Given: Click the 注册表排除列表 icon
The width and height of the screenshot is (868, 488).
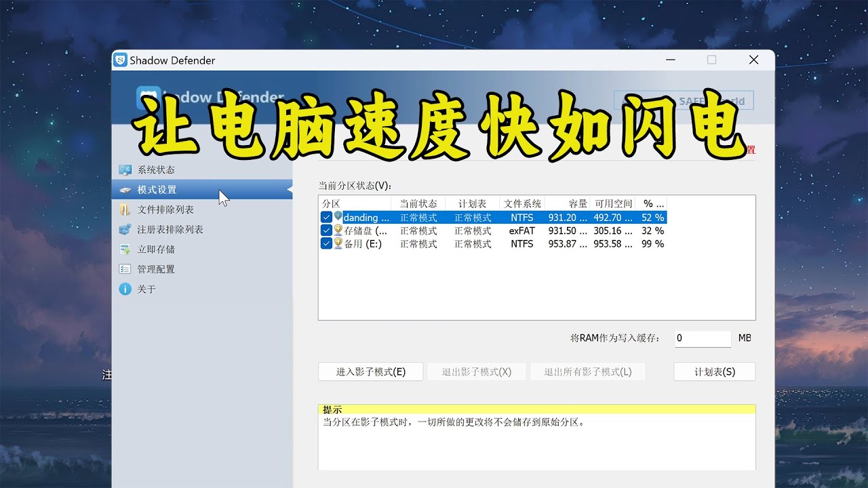Looking at the screenshot, I should click(x=125, y=230).
